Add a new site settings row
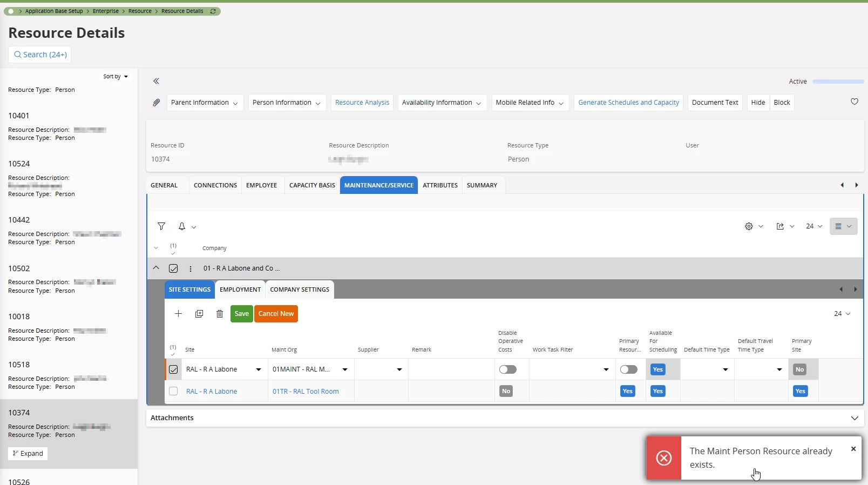This screenshot has width=868, height=485. pyautogui.click(x=178, y=314)
